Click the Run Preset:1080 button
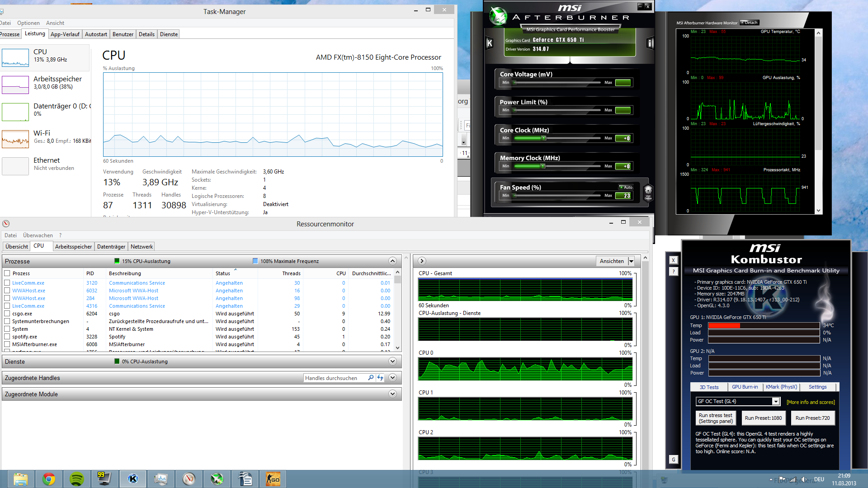 click(x=763, y=418)
